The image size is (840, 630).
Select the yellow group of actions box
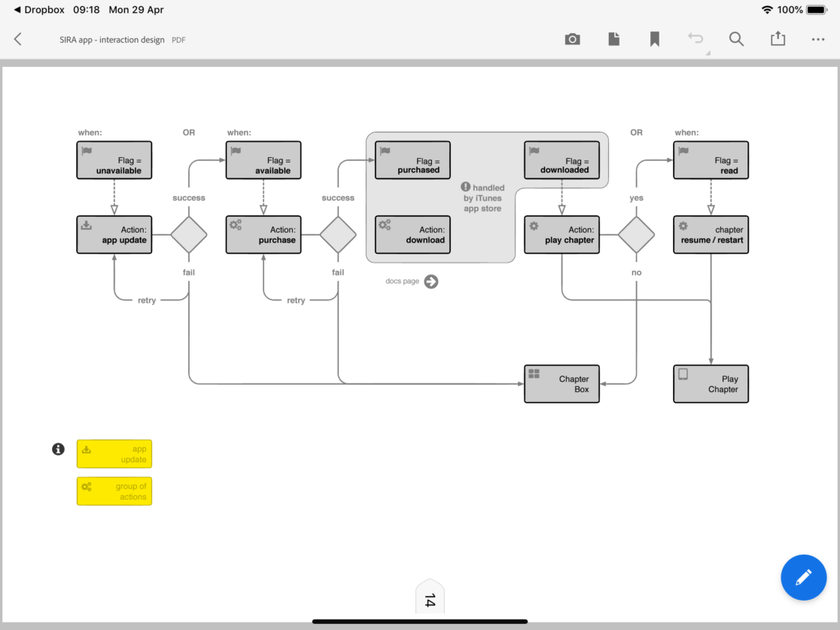coord(114,491)
